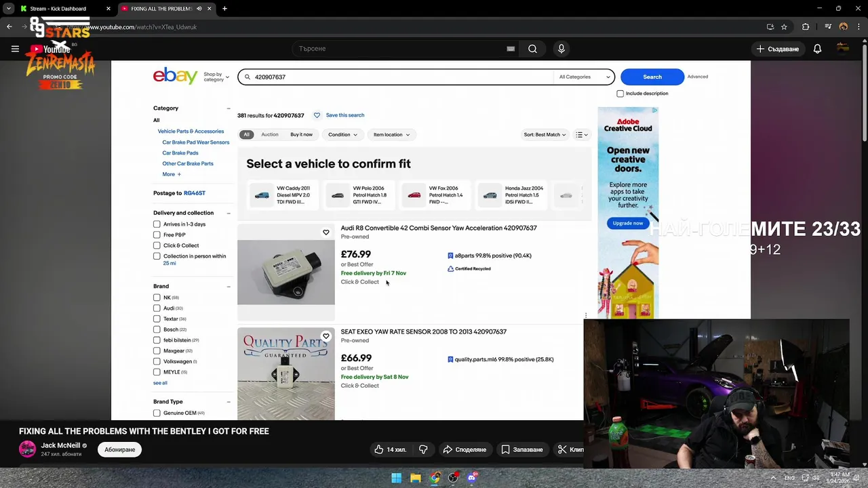Select the Auction listings tab
The height and width of the screenshot is (488, 868).
pyautogui.click(x=270, y=134)
